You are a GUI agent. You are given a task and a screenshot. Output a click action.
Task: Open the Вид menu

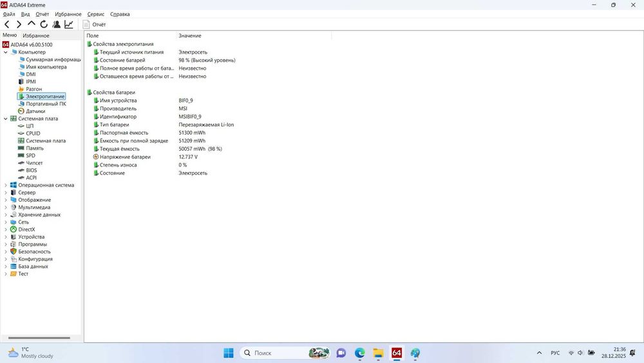click(x=26, y=14)
